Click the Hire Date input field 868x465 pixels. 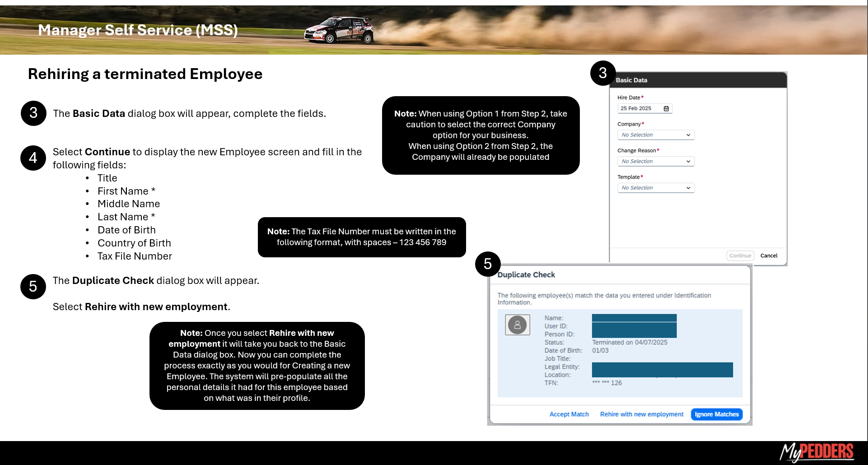(645, 108)
